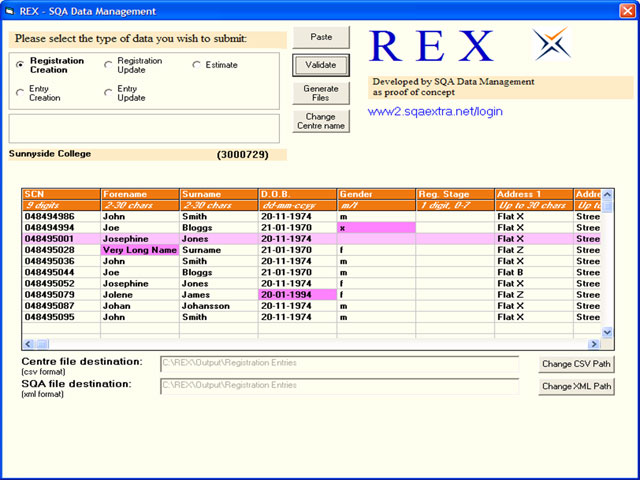Select the Registration Creation radio button
This screenshot has height=480, width=640.
click(x=20, y=65)
